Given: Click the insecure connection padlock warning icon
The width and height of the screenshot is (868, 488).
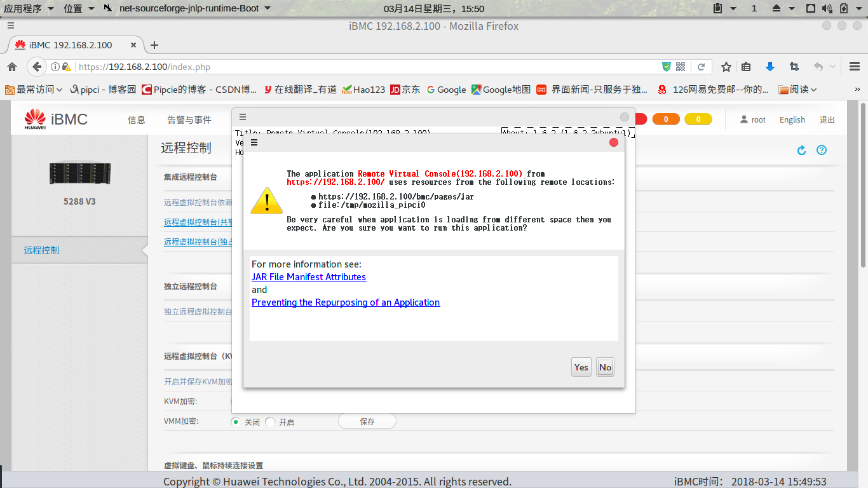Looking at the screenshot, I should click(x=66, y=67).
